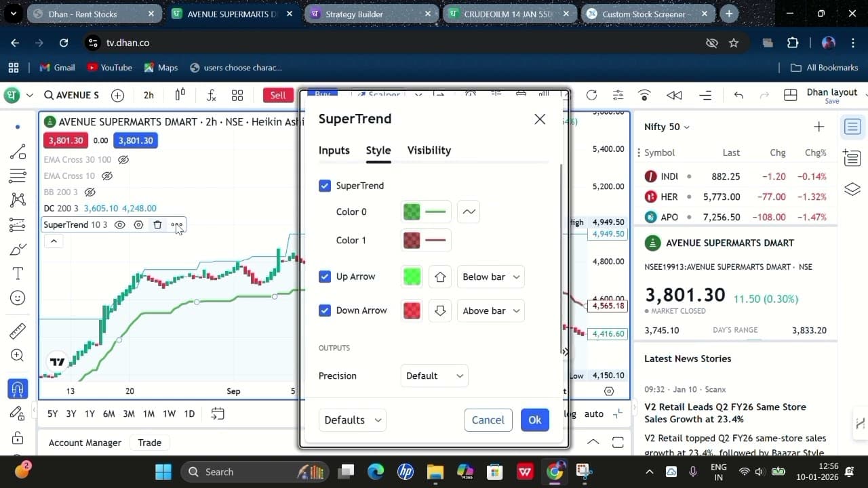
Task: Toggle the magnet mode tool
Action: tap(18, 388)
